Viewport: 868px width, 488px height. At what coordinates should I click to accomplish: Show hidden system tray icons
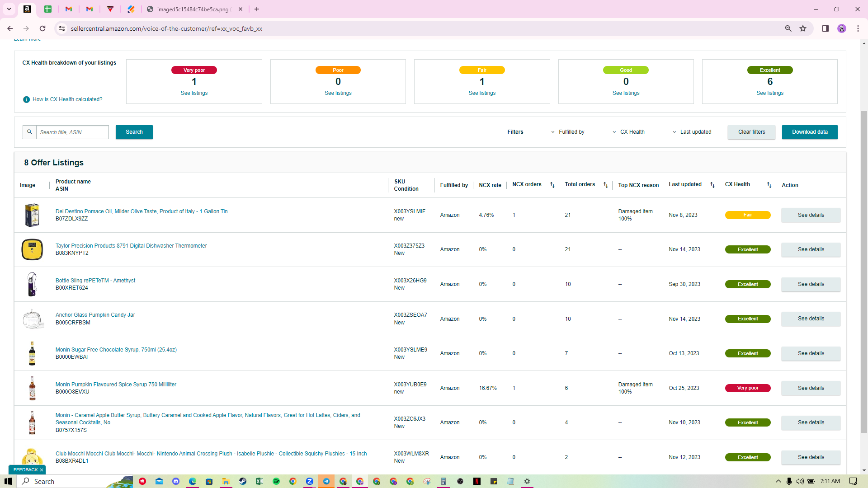tap(778, 481)
